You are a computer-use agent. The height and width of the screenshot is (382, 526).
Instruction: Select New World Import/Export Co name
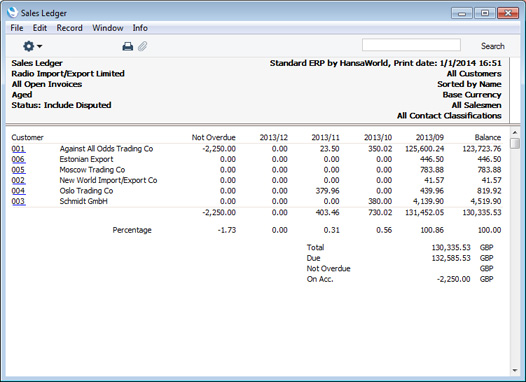(108, 180)
